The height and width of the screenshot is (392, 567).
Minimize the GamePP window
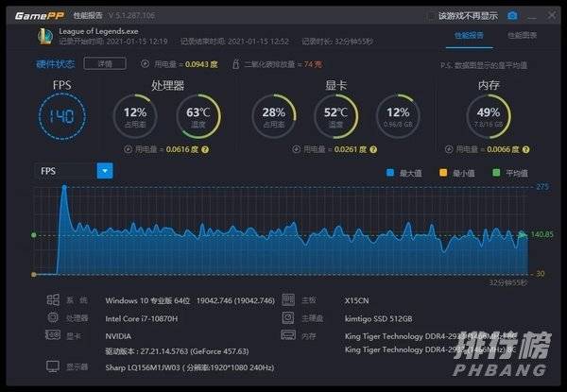pyautogui.click(x=532, y=17)
